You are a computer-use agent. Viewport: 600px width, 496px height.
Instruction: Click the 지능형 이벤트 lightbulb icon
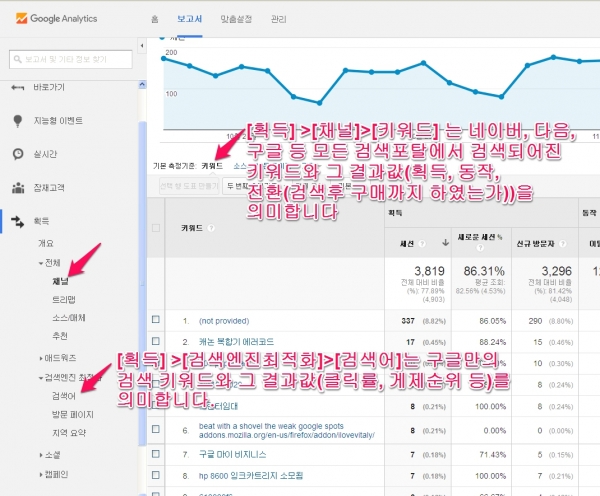(x=17, y=120)
